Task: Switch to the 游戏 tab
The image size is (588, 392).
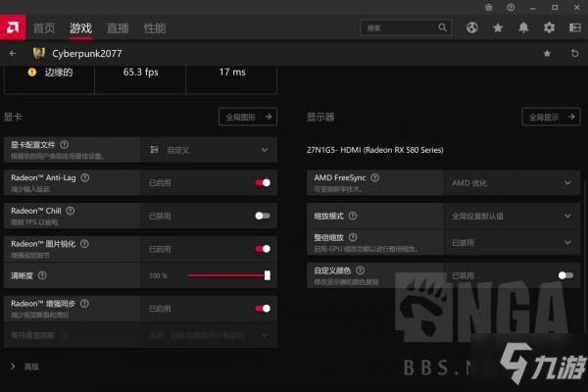Action: point(80,27)
